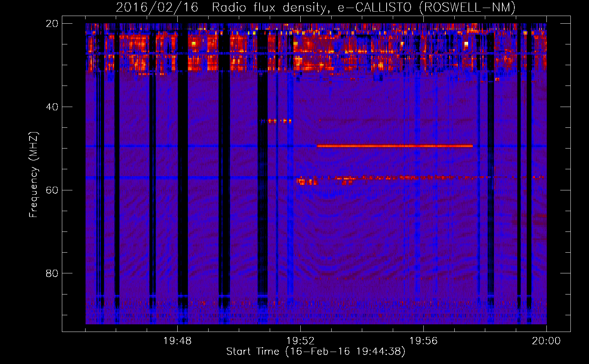Select the Frequency (MHZ) axis label
Screen dimensions: 589x364
[x=33, y=175]
